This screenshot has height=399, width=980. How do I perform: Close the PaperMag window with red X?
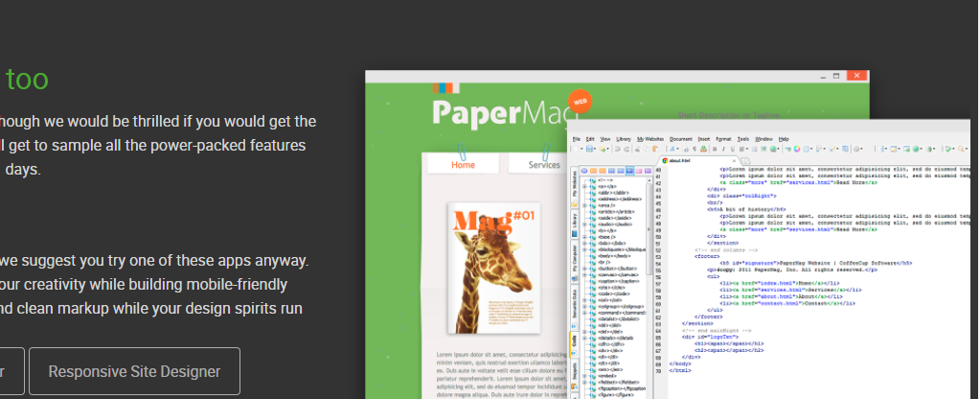[x=856, y=76]
